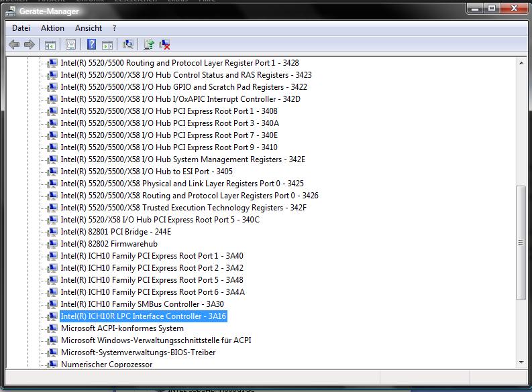Viewport: 532px width, 392px height.
Task: Click device icon of Routing and Protocol Layer Register Port 1 - 3428
Action: 52,63
